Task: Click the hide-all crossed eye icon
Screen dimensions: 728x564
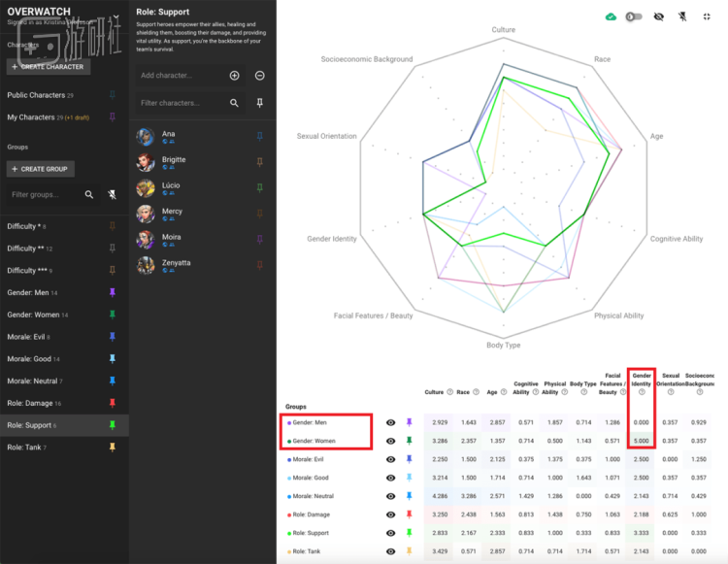Action: coord(658,17)
